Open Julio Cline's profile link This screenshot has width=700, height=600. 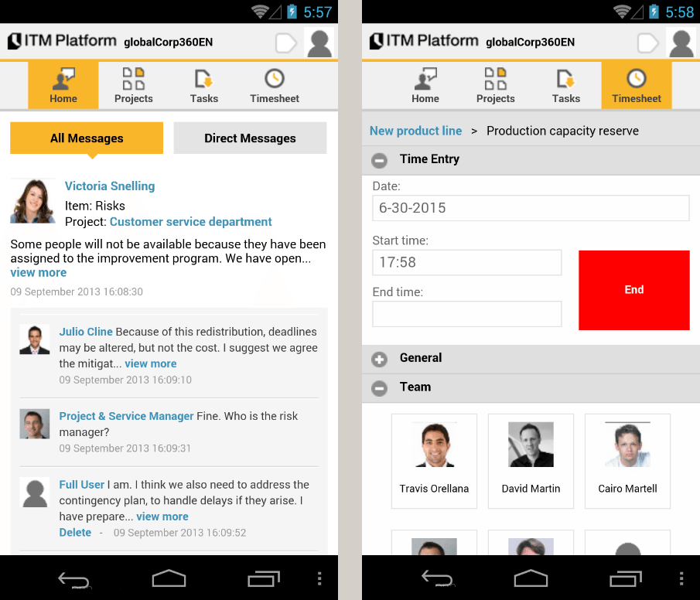(x=86, y=332)
